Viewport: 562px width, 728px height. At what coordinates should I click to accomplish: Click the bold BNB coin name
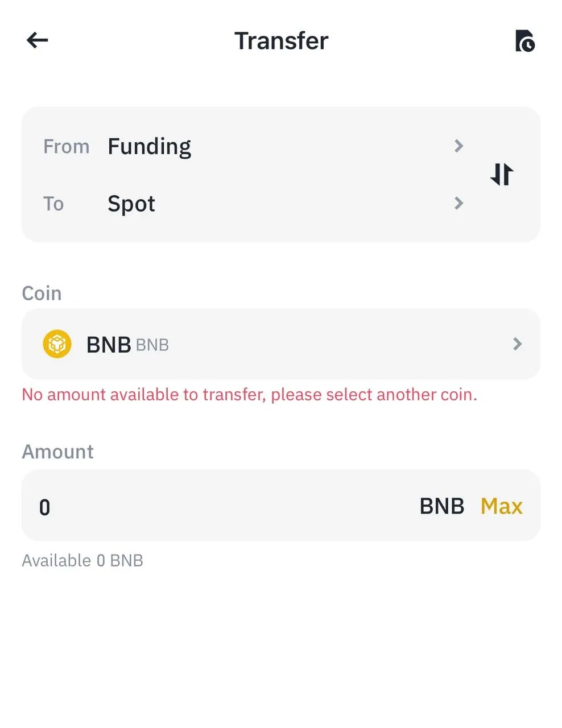pos(109,345)
